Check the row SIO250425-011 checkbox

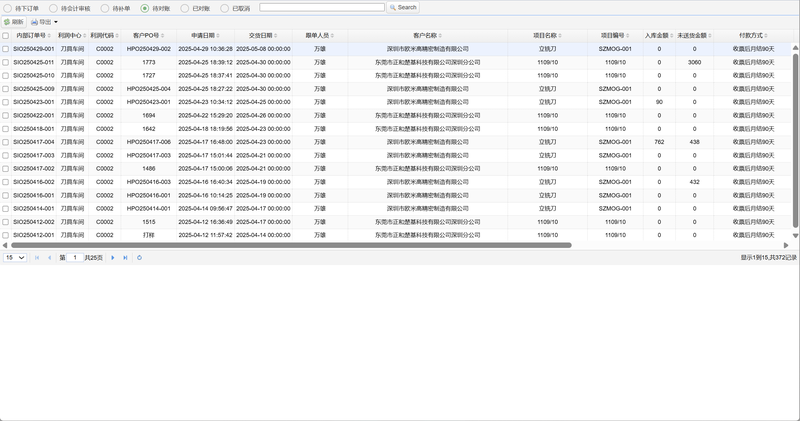point(6,62)
